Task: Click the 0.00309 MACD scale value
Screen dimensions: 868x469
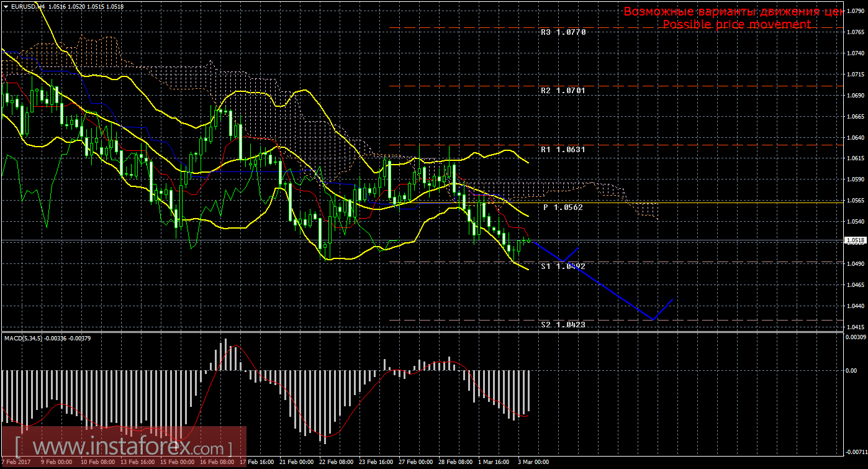Action: [x=855, y=337]
